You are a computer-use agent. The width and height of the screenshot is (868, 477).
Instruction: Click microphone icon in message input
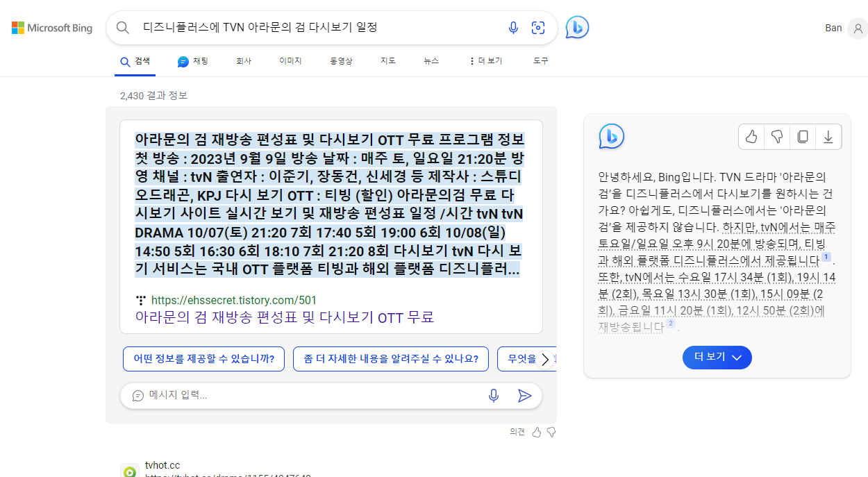(494, 396)
